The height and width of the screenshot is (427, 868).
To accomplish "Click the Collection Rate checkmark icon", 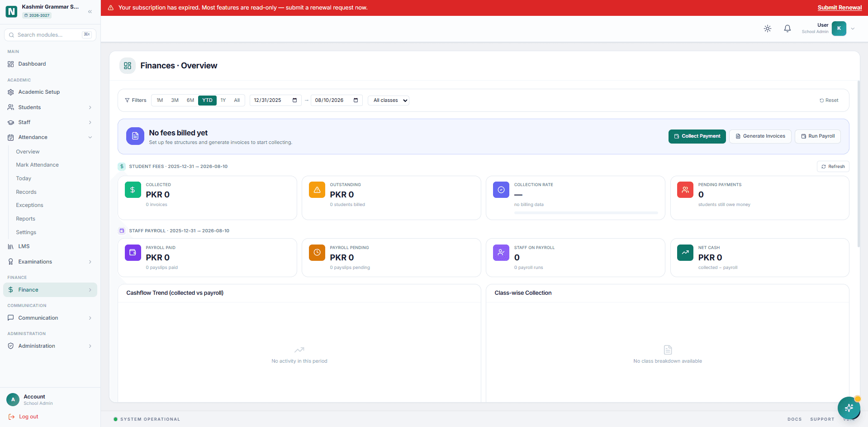I will 501,190.
